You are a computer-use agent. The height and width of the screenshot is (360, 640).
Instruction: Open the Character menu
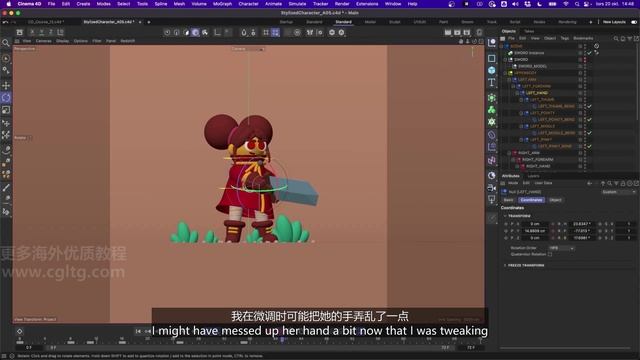248,4
